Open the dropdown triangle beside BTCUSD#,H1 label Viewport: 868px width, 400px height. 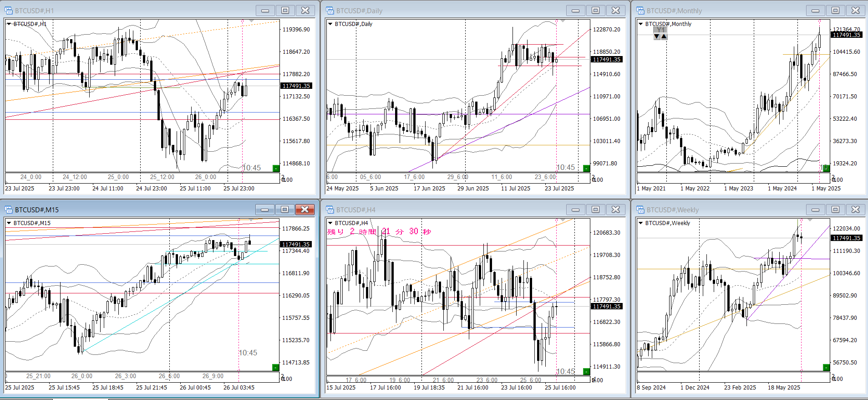[9, 24]
